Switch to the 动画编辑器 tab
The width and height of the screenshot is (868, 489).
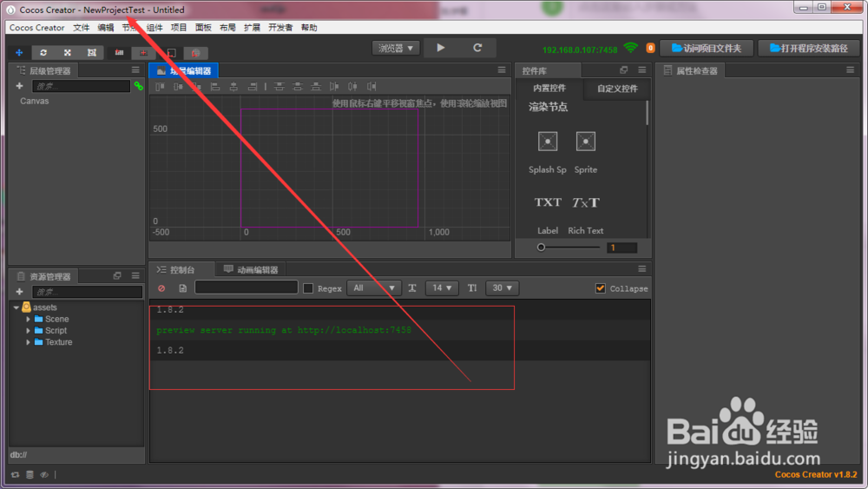pos(252,270)
